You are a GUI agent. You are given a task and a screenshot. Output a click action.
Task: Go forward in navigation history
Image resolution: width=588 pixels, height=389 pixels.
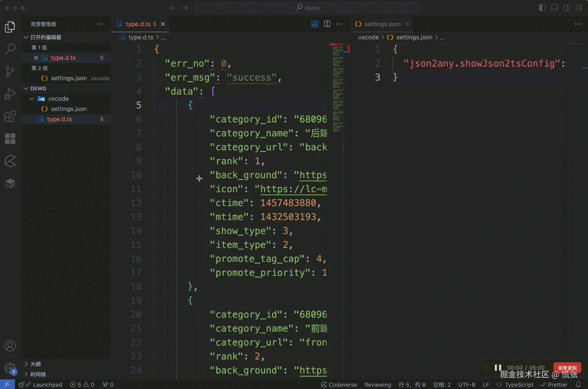point(185,8)
